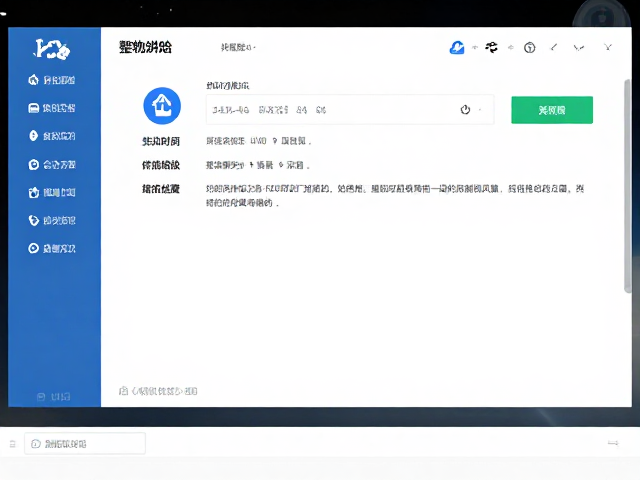Expand the small caret at input field's right end
Image resolution: width=640 pixels, height=480 pixels.
point(480,109)
